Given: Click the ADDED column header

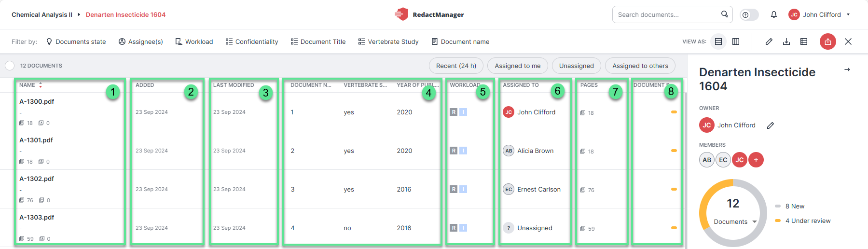Looking at the screenshot, I should 145,85.
